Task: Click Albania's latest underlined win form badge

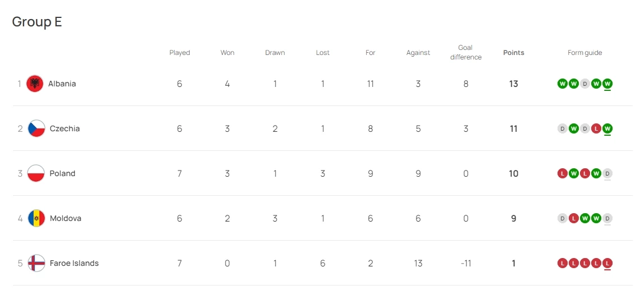Action: [608, 84]
